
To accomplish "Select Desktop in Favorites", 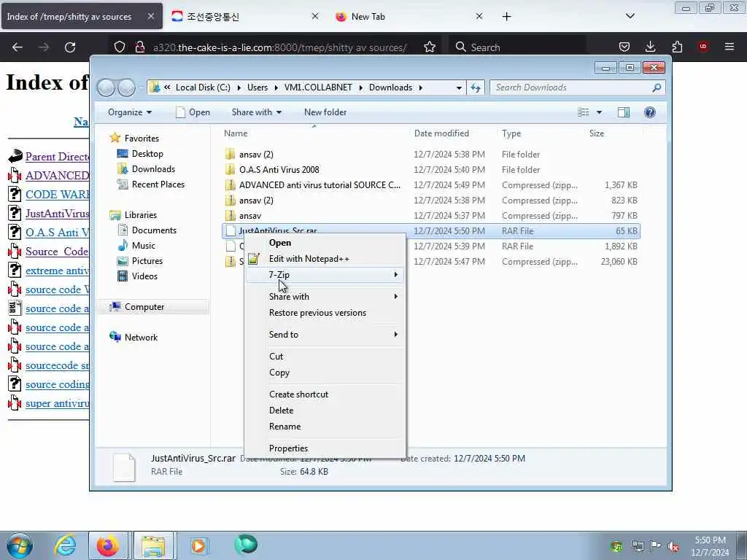I will pos(147,154).
